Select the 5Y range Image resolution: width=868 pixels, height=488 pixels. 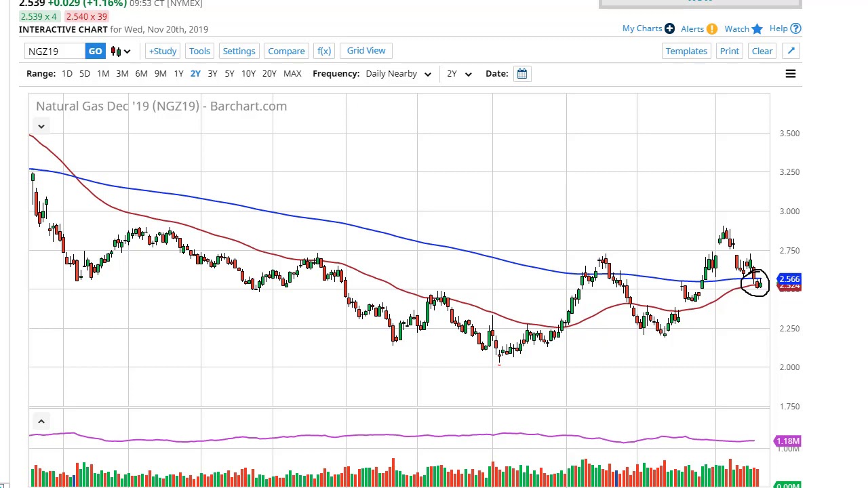[229, 73]
